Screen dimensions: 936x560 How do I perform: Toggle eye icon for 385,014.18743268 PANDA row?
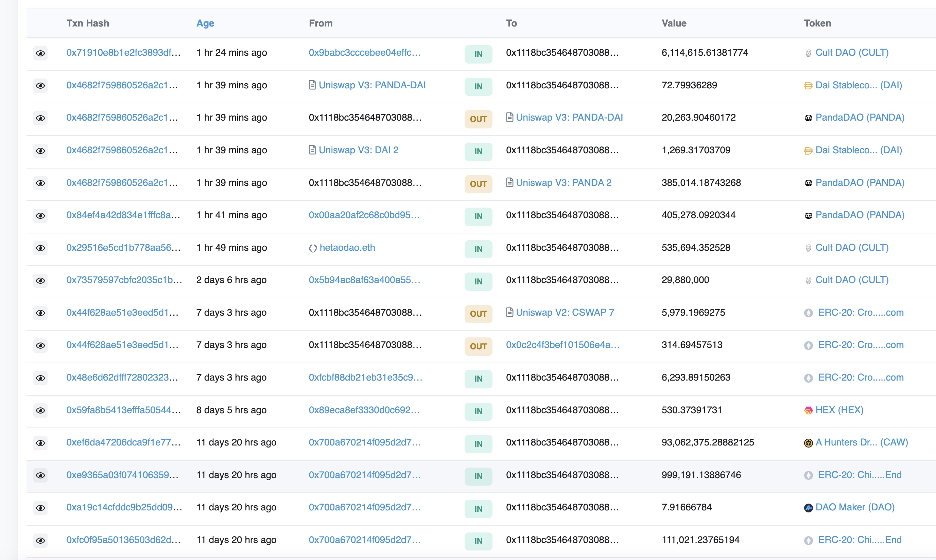[40, 183]
